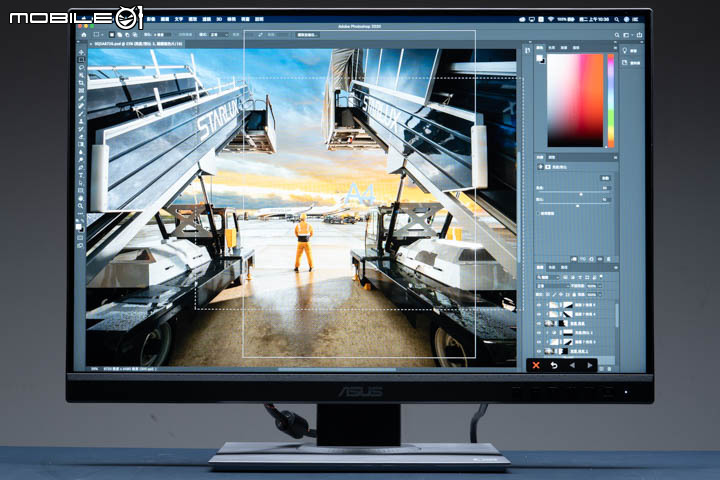720x480 pixels.
Task: Hide the bottom visible layer's eye icon
Action: [539, 351]
